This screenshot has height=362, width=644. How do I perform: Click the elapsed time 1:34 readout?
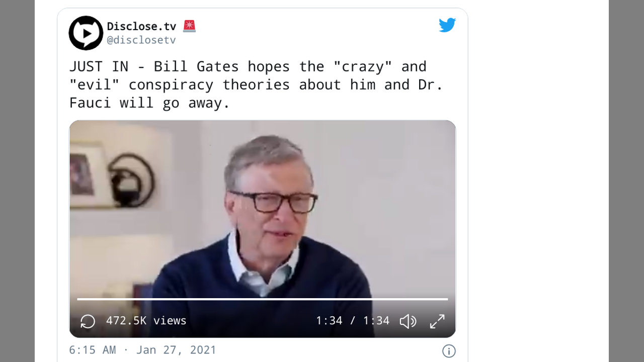(x=329, y=321)
